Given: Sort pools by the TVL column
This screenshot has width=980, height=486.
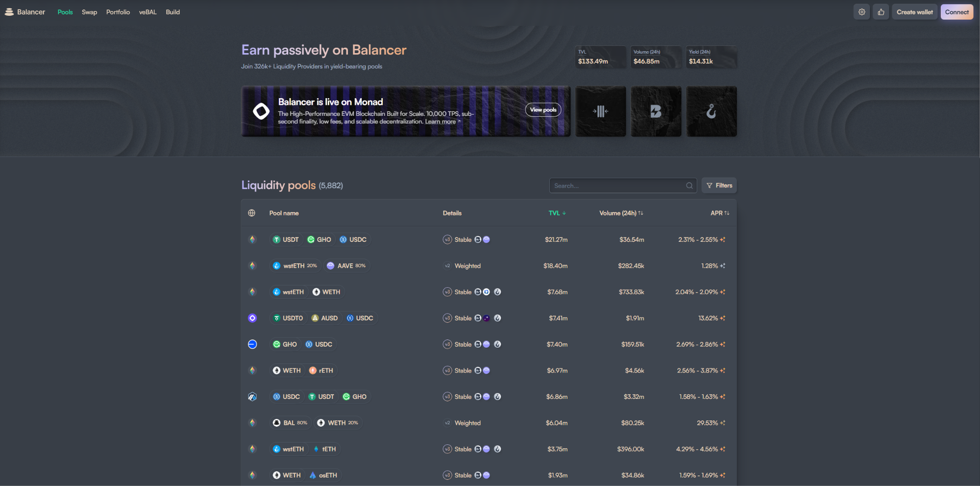Looking at the screenshot, I should (x=557, y=213).
